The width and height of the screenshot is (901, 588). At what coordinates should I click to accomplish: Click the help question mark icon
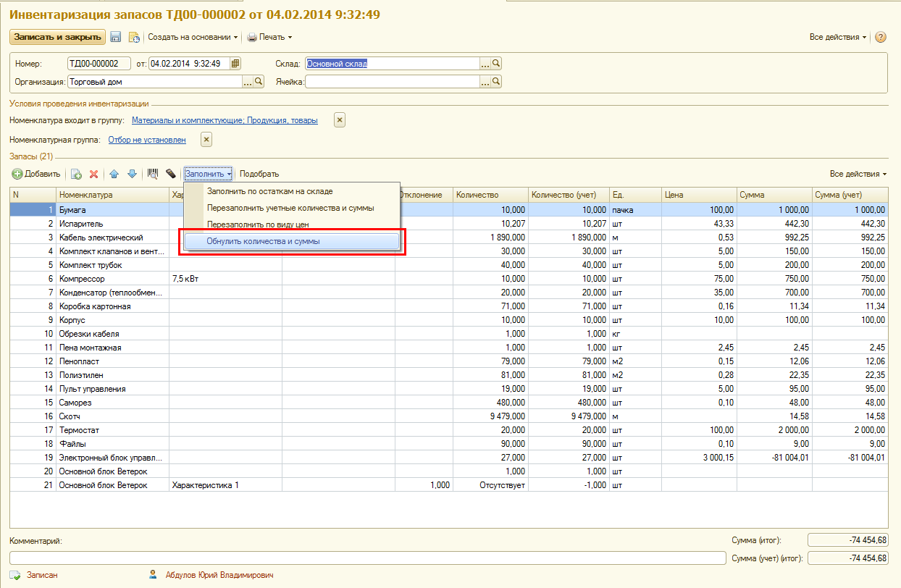[x=881, y=37]
